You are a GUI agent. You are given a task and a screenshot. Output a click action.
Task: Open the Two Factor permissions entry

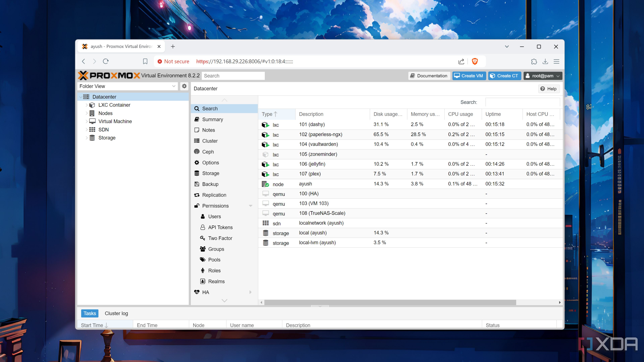coord(220,238)
